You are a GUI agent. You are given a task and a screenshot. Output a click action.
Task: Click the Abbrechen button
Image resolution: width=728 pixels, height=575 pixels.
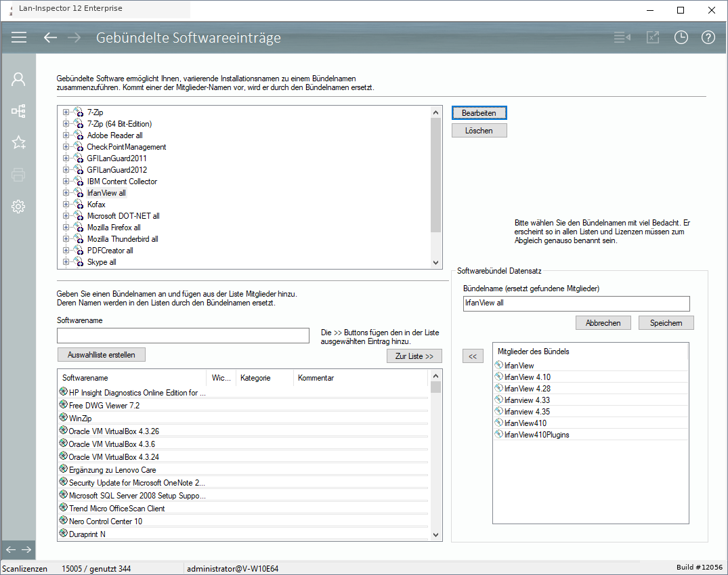click(x=603, y=323)
